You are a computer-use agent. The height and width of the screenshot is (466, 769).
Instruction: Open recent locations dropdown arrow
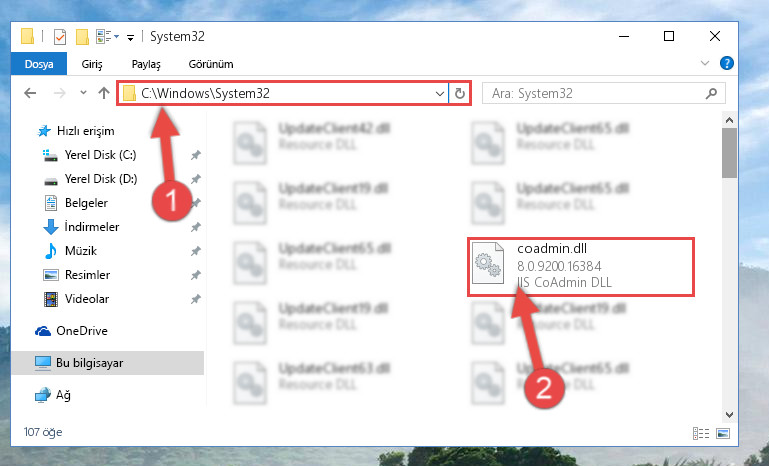(x=83, y=93)
